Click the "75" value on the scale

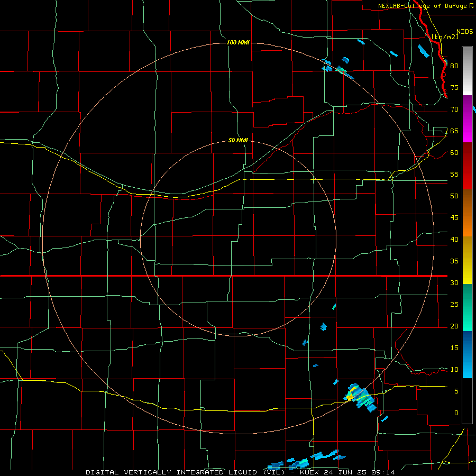(x=454, y=88)
